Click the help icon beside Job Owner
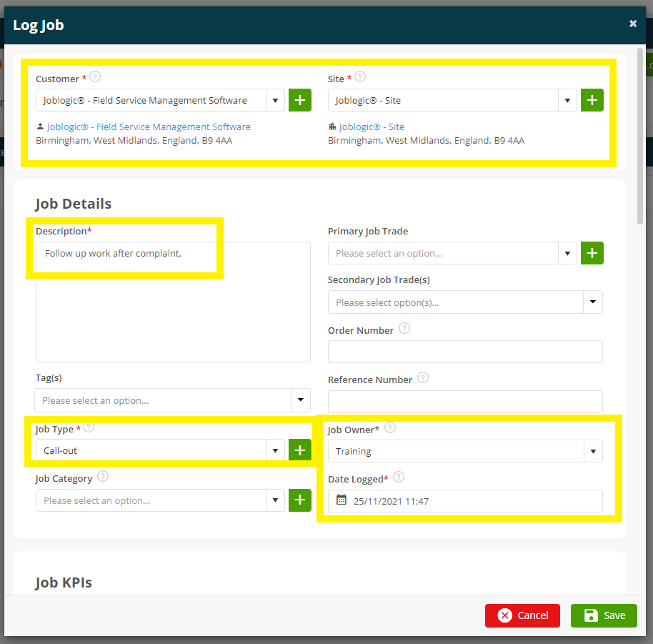Viewport: 653px width, 644px height. [390, 428]
